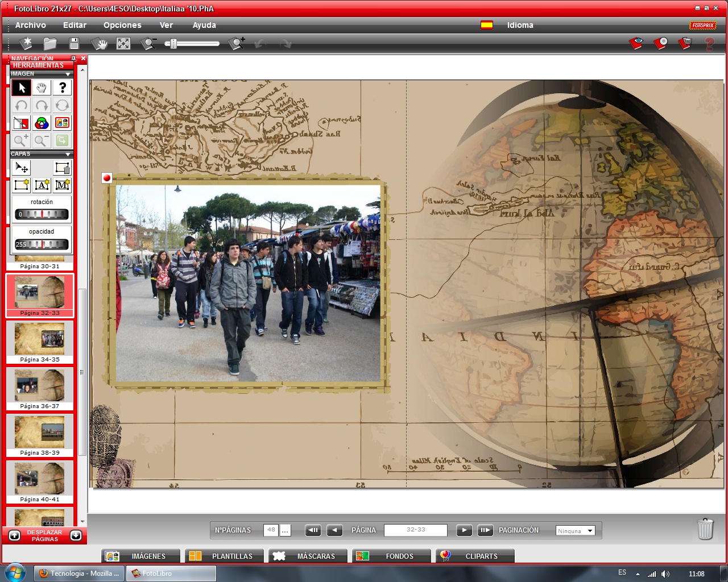Order the book via shopping cart icon

tap(685, 43)
